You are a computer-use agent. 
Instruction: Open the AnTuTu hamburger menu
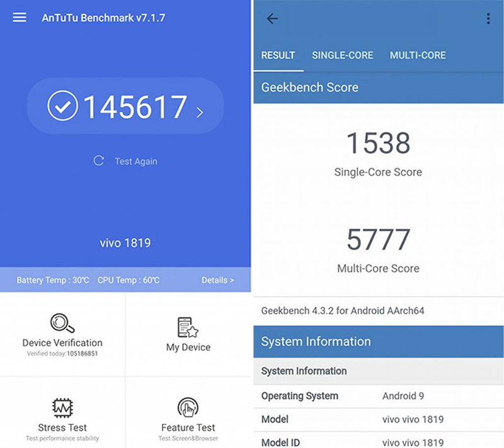[20, 18]
